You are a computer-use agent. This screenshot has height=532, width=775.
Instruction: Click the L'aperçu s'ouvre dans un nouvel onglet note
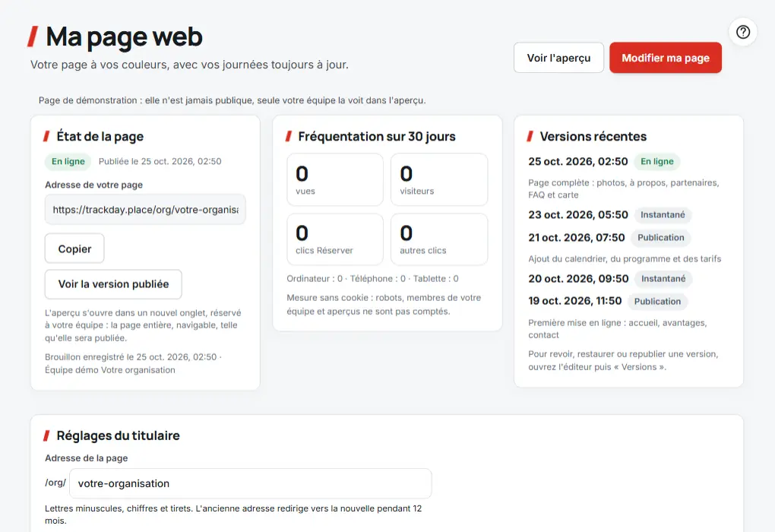tap(144, 325)
